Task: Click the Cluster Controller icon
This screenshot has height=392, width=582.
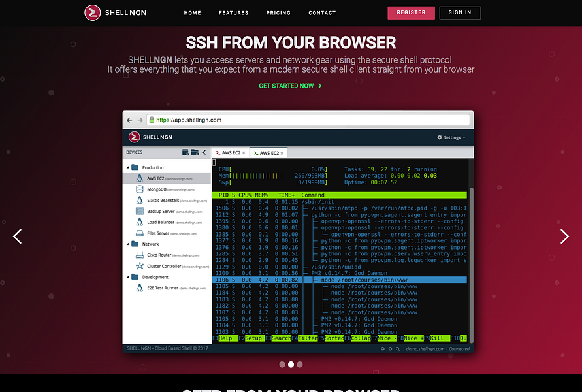Action: (x=140, y=266)
